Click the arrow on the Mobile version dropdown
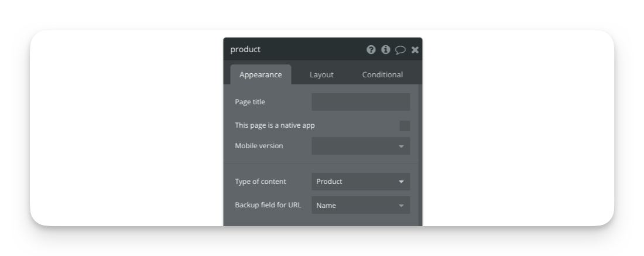The width and height of the screenshot is (644, 256). pos(401,146)
